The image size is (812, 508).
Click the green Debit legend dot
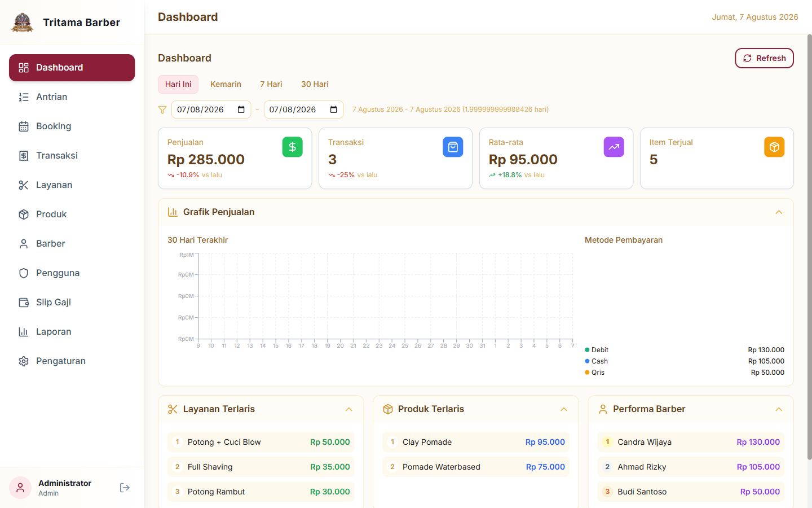tap(587, 350)
